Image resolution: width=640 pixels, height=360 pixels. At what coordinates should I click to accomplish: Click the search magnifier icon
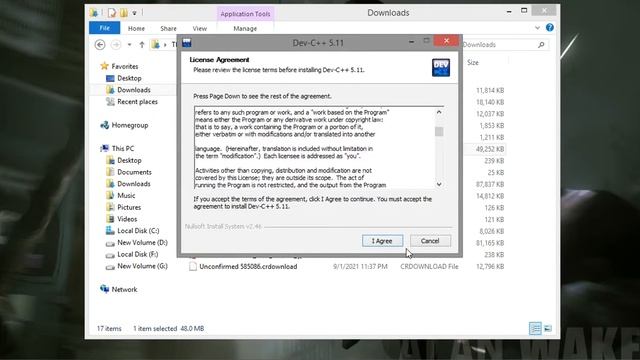(x=541, y=44)
